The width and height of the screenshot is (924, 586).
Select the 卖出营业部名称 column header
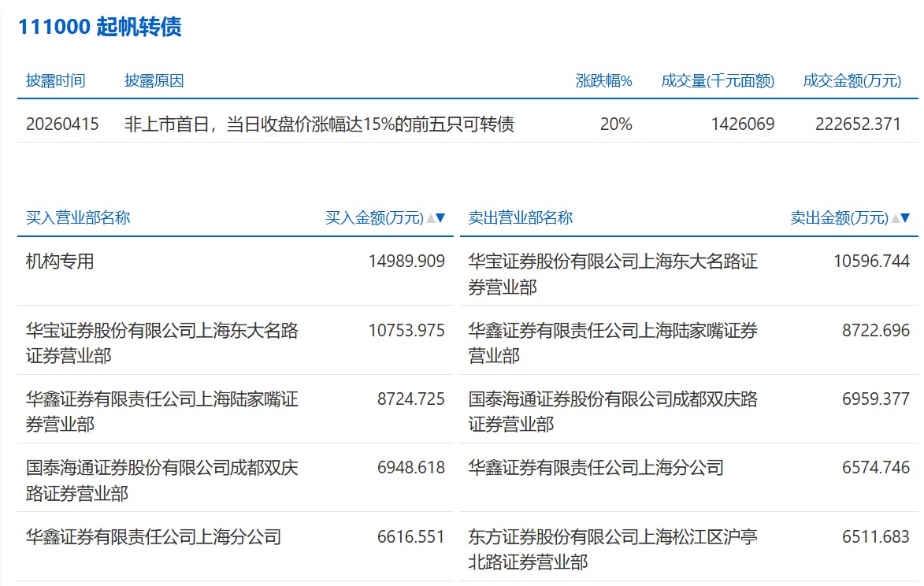point(521,218)
